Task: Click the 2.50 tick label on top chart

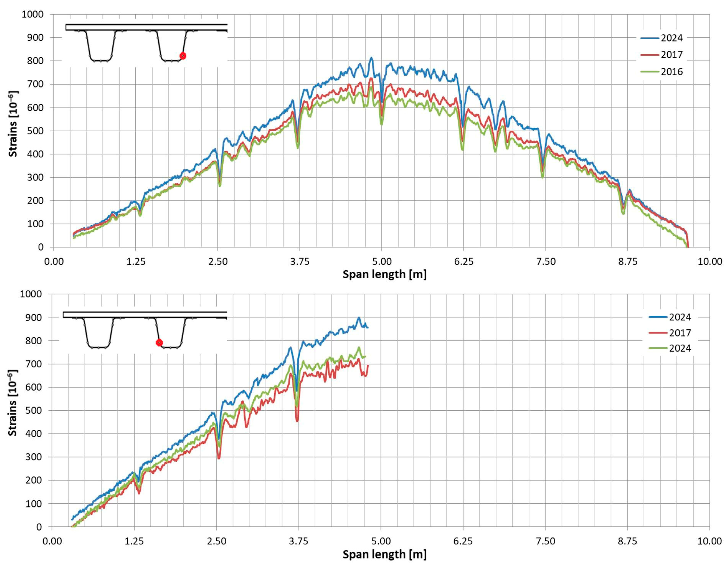Action: [218, 262]
